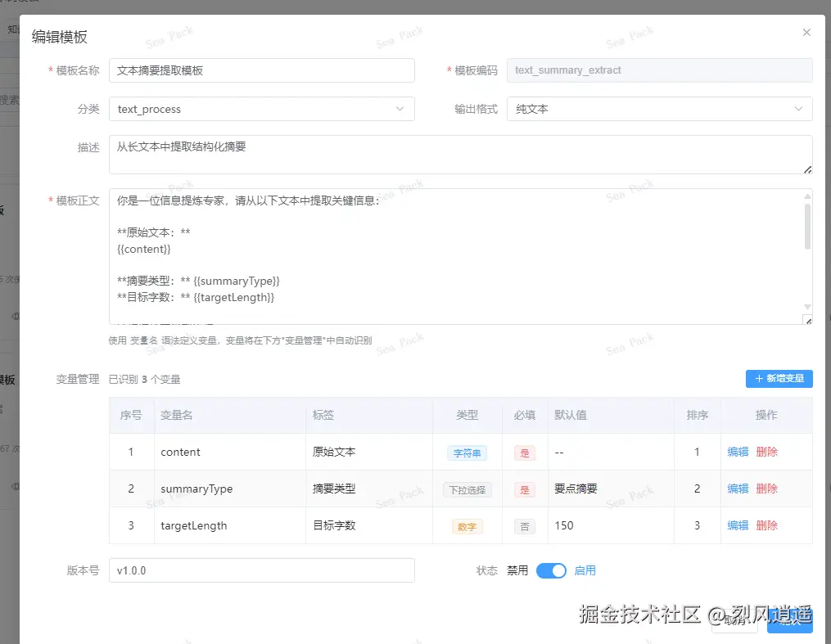The width and height of the screenshot is (831, 644).
Task: Click scroll-down arrow in 模板正文 area
Action: tap(808, 307)
